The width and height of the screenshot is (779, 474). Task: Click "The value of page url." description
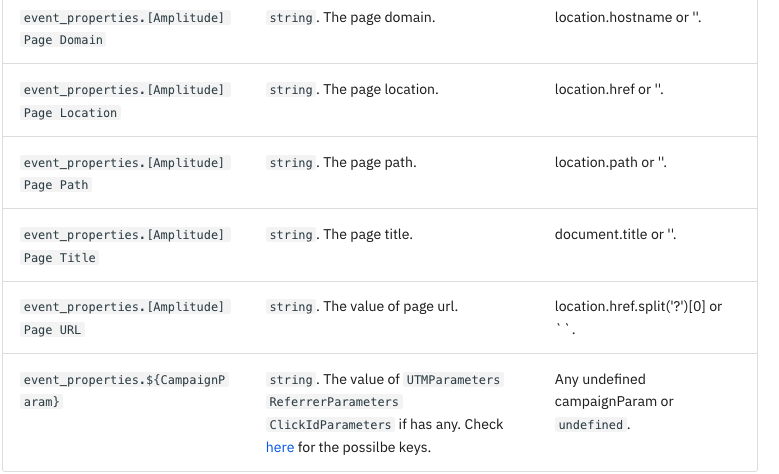point(390,306)
